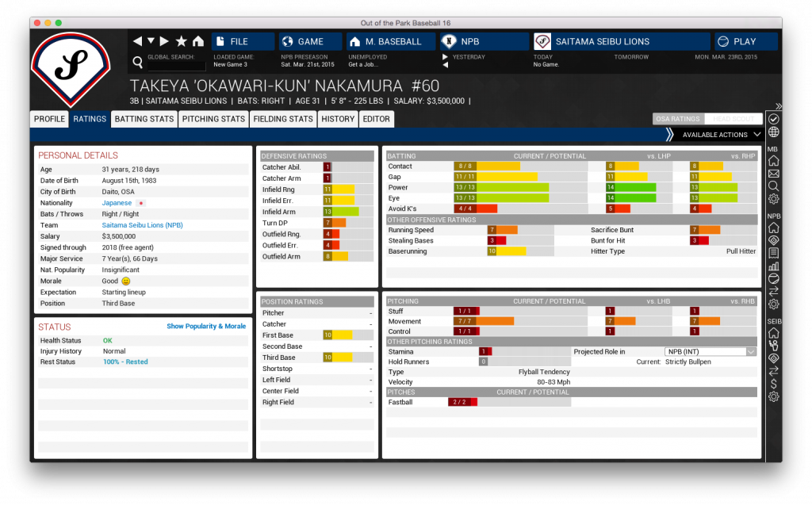Switch to the PITCHING STATS tab
Screen dimensions: 812x505
click(x=213, y=119)
